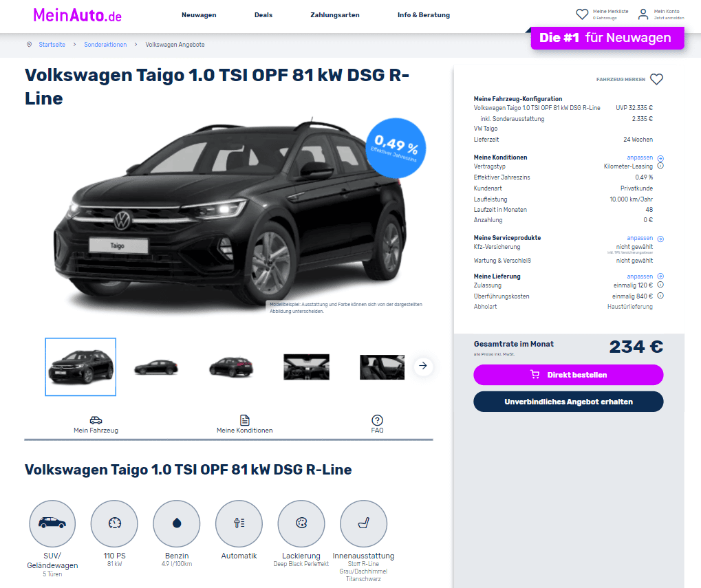This screenshot has width=701, height=588.
Task: Click the Fahrzeug merken heart icon
Action: 656,79
